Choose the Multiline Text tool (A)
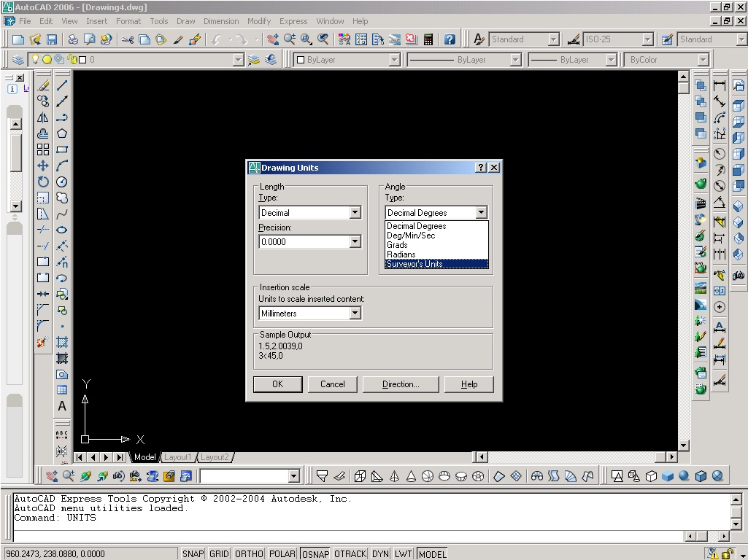Screen dimensions: 748x560 [x=62, y=406]
